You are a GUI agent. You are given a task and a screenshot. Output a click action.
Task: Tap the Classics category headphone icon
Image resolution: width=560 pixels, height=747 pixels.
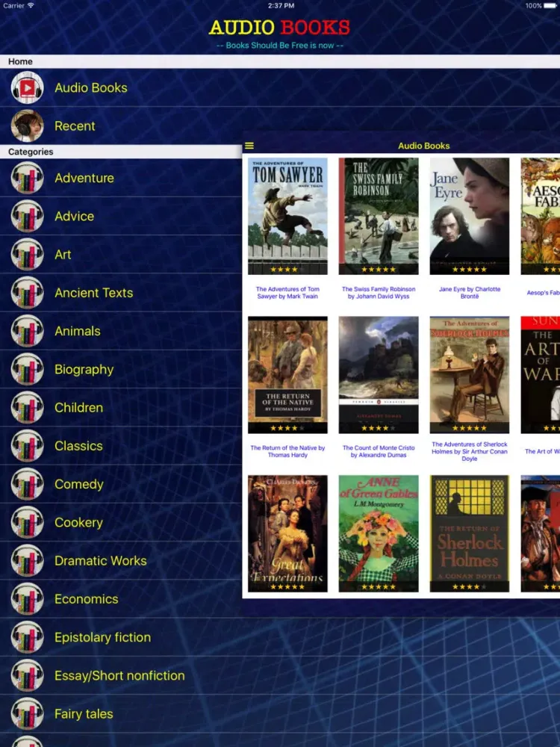27,446
